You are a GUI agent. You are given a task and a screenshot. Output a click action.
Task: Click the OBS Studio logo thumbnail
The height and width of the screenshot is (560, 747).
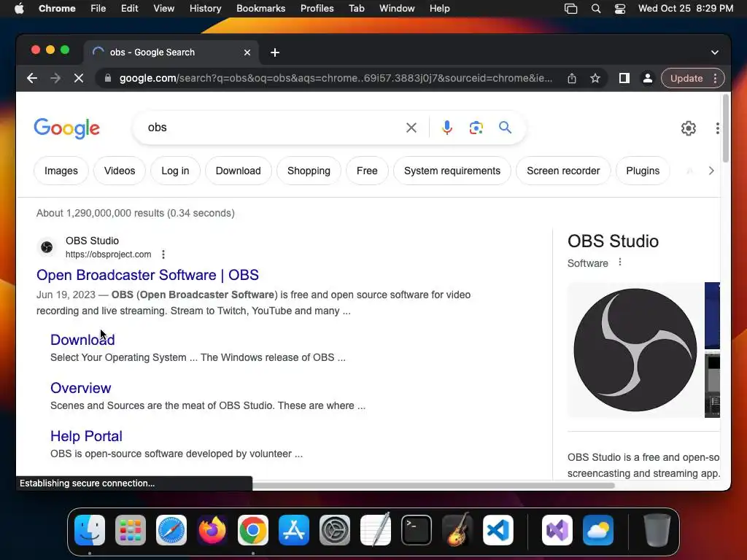(635, 350)
